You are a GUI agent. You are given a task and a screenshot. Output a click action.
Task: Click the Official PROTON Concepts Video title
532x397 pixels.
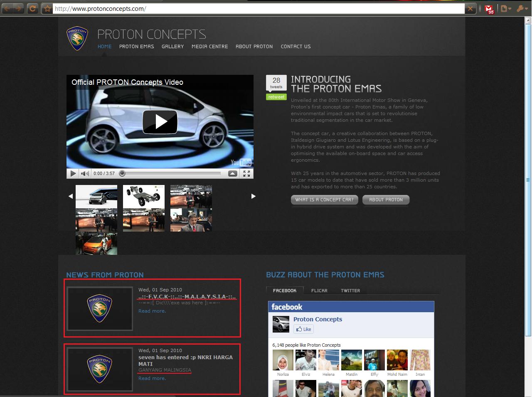click(x=127, y=82)
